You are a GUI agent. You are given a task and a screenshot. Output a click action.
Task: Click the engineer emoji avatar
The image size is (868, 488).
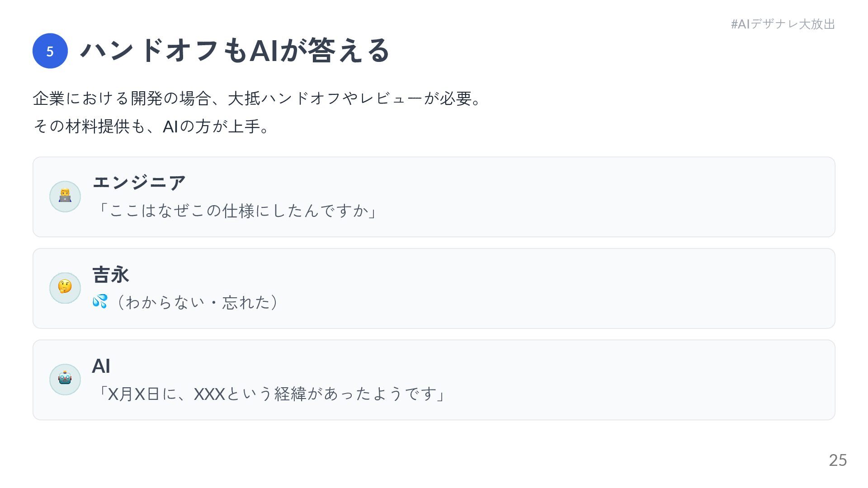coord(65,197)
